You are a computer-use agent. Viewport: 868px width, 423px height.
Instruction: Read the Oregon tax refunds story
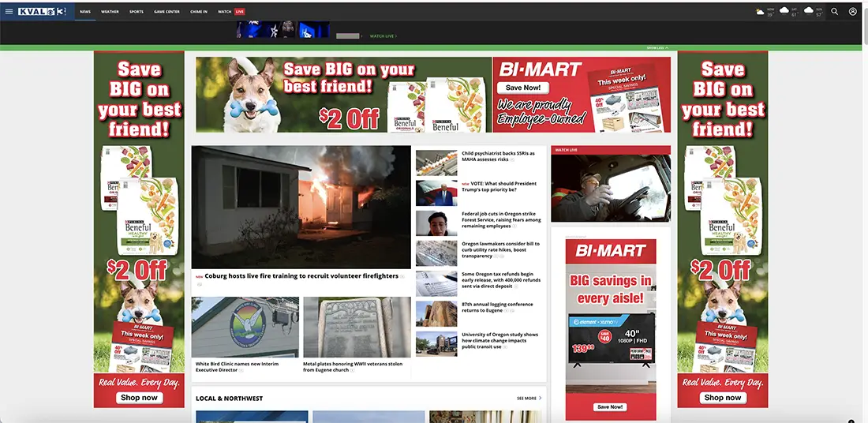click(x=501, y=280)
